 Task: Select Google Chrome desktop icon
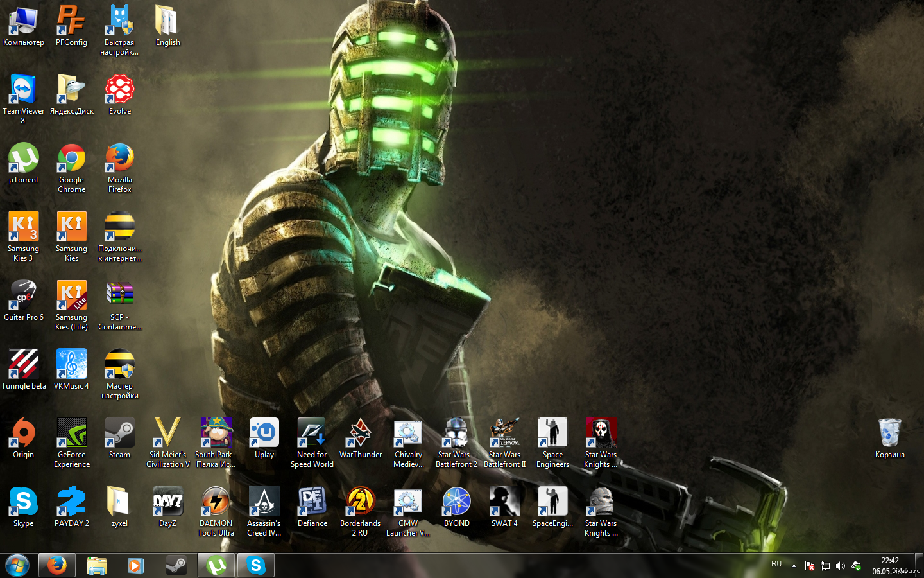71,168
